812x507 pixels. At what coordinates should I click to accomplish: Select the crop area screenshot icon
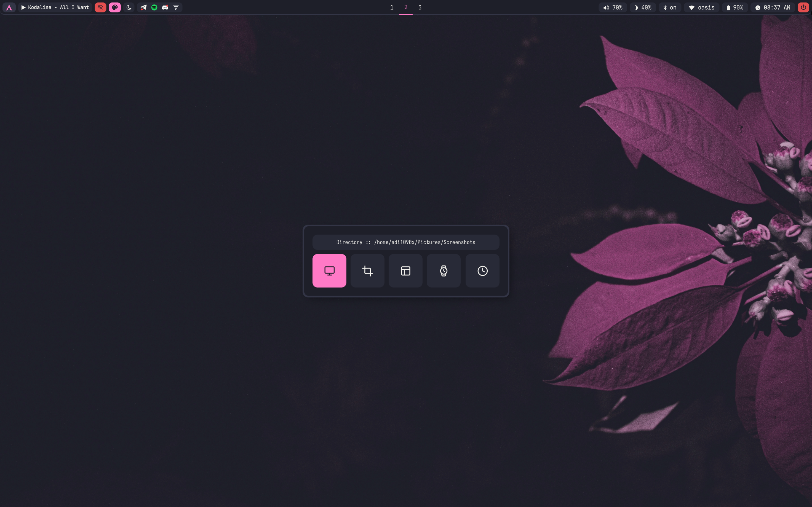367,271
